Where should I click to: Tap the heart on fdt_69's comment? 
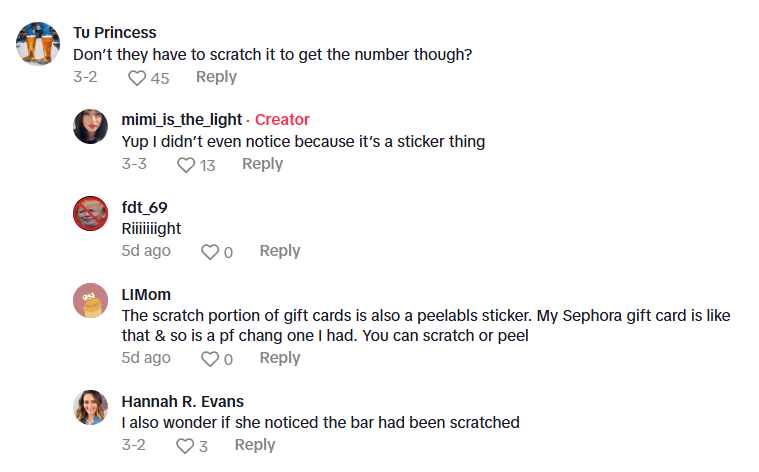[x=210, y=252]
